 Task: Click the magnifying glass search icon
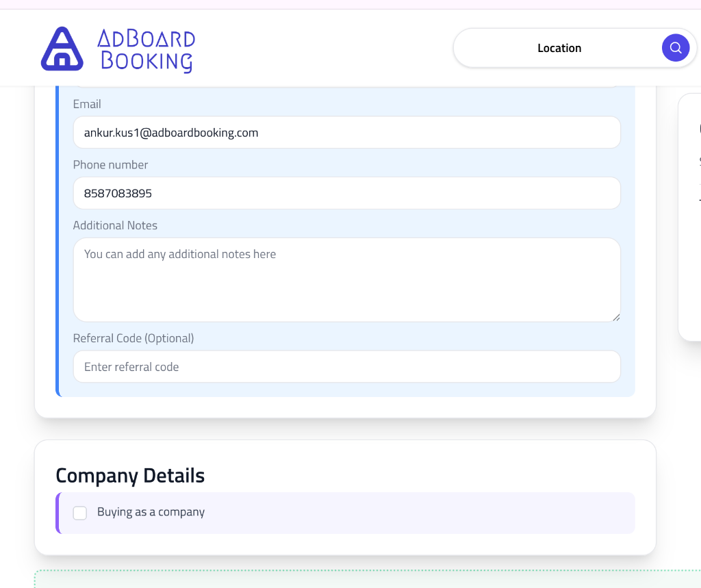click(x=675, y=47)
